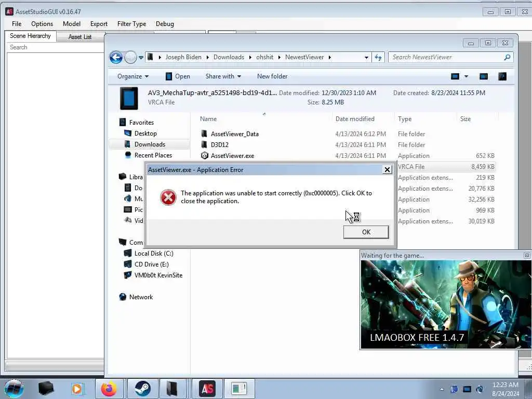
Task: Select Local Disk (C:) in navigation pane
Action: [153, 254]
